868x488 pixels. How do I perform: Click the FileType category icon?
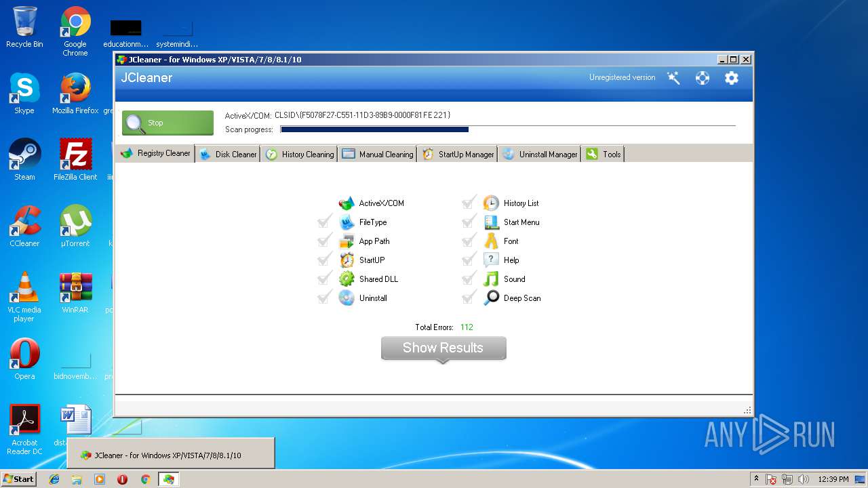[x=347, y=222]
